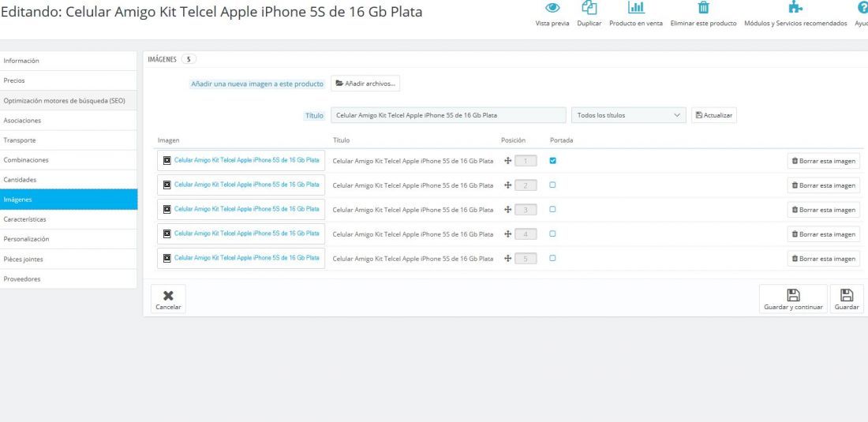Click the position 4 number field
This screenshot has width=868, height=422.
526,234
